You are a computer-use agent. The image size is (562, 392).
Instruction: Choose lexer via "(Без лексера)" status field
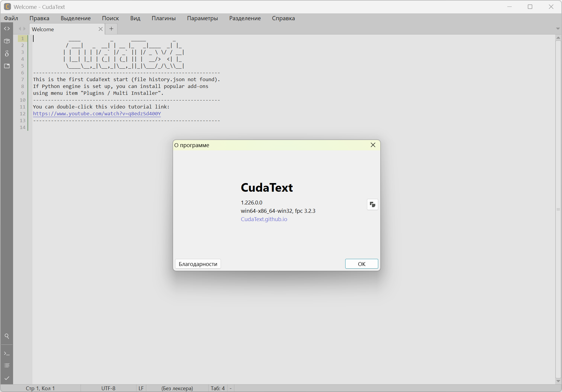(x=177, y=388)
